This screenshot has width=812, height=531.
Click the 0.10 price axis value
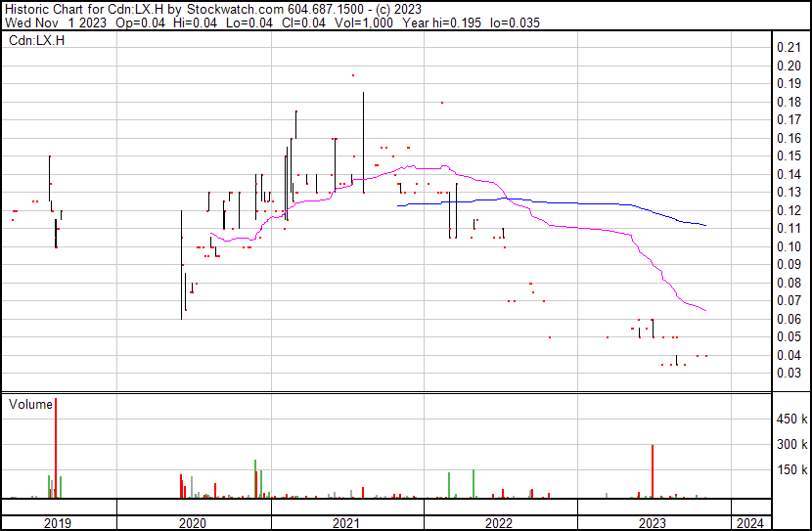(x=789, y=246)
